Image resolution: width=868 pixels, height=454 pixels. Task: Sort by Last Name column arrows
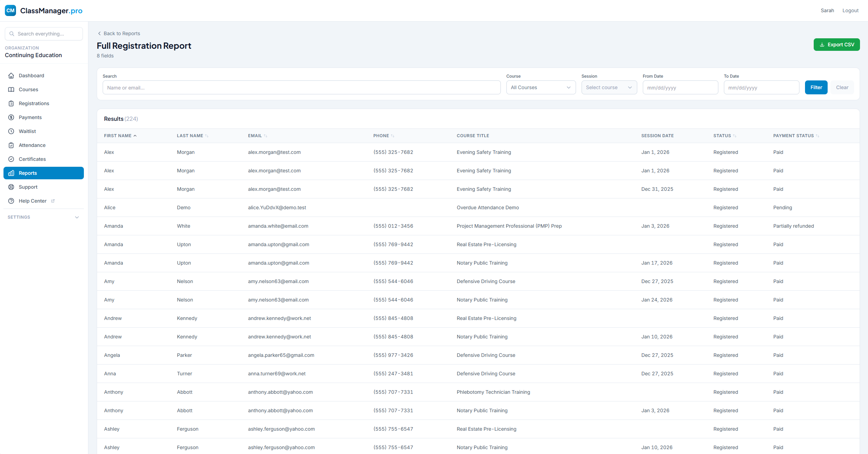(207, 136)
